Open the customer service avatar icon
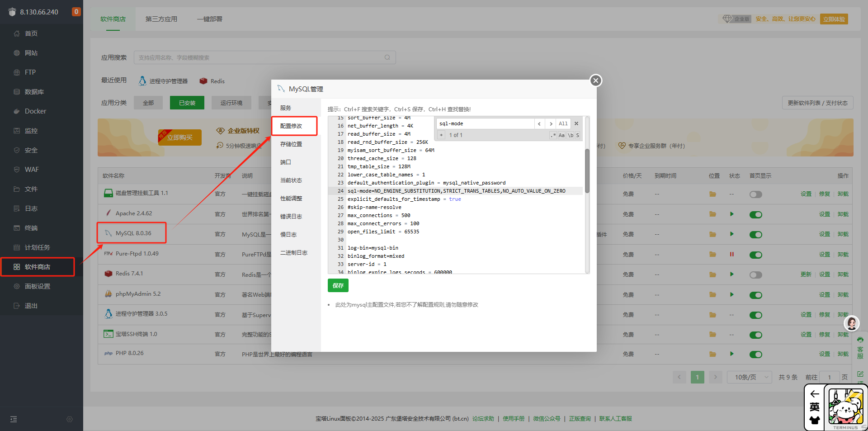 [852, 323]
